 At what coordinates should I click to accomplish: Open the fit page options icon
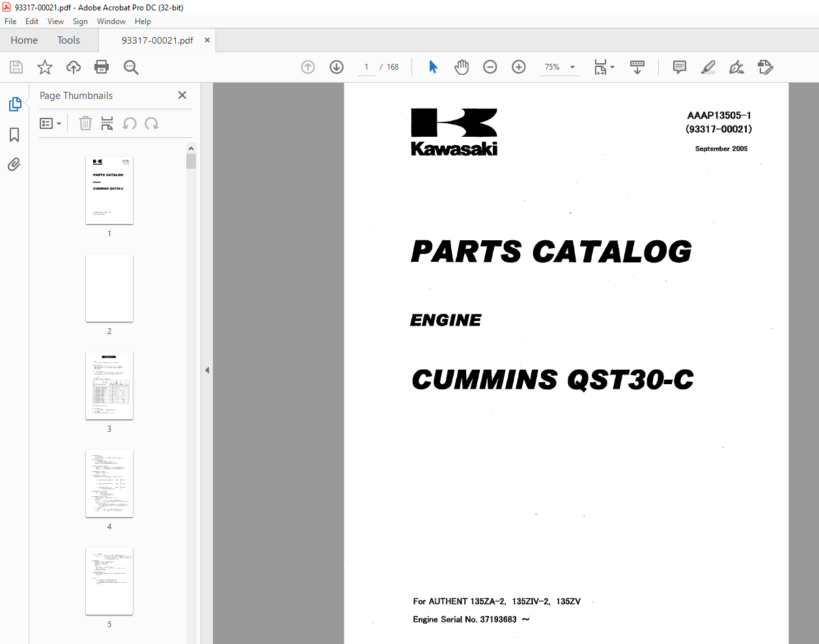point(604,67)
